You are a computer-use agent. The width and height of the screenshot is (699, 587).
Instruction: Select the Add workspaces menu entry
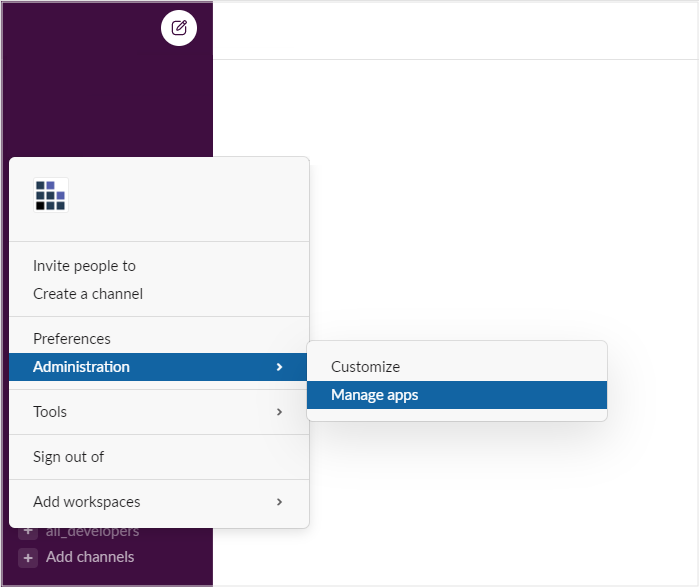click(87, 502)
